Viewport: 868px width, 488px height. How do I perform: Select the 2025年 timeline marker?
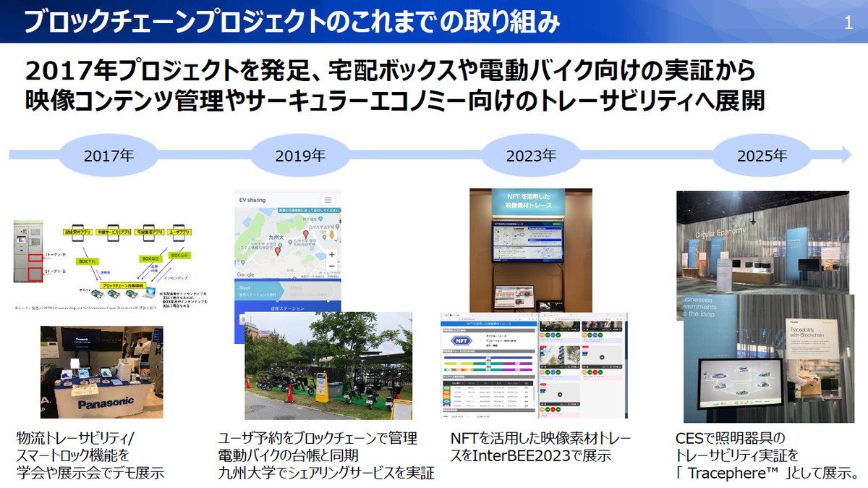[x=762, y=155]
